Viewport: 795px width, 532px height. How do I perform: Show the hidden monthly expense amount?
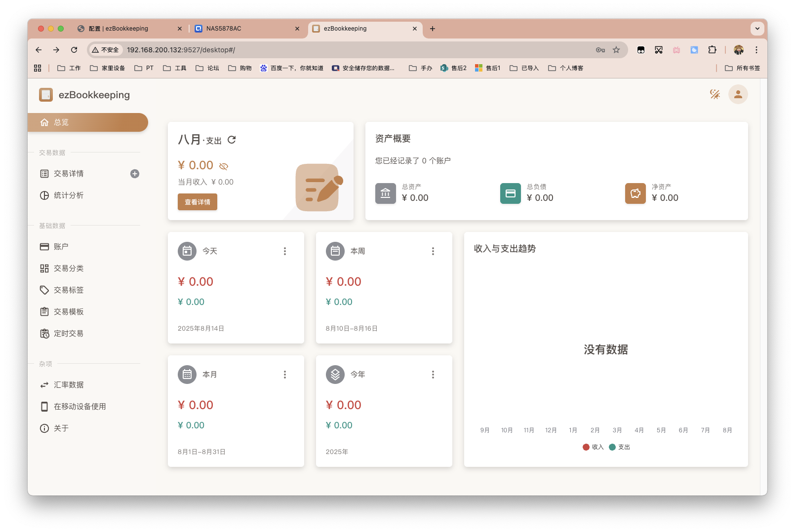(223, 166)
